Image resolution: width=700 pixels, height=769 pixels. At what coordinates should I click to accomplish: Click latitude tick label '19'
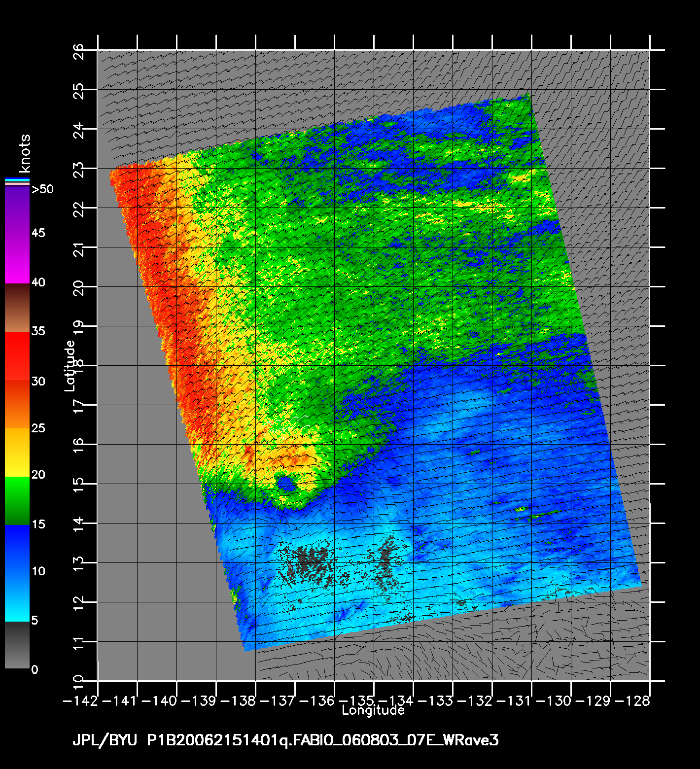click(78, 327)
